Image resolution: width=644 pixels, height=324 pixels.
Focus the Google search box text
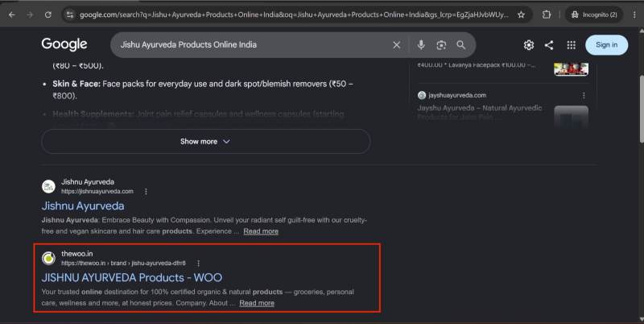(x=188, y=44)
